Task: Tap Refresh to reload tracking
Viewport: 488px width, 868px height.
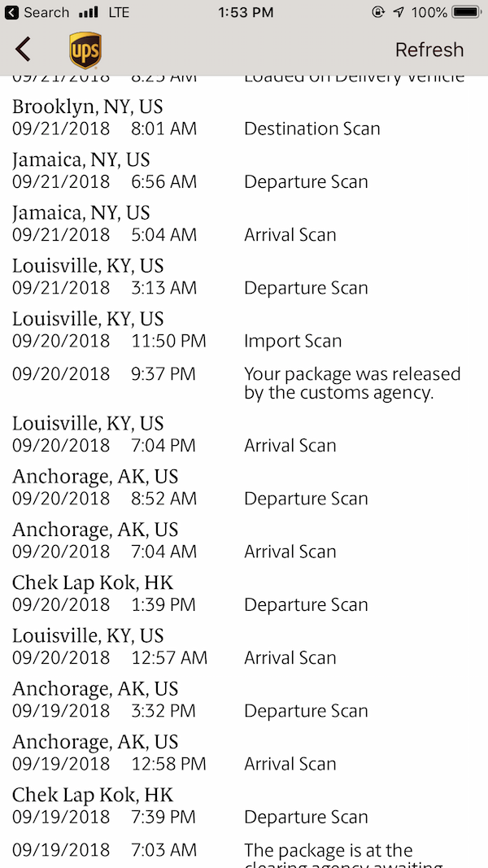Action: coord(429,50)
